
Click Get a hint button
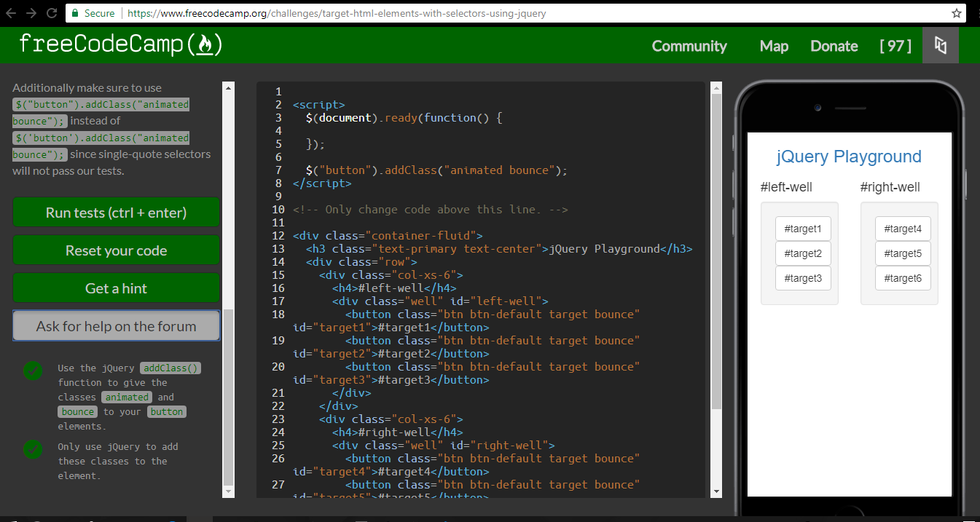(116, 288)
